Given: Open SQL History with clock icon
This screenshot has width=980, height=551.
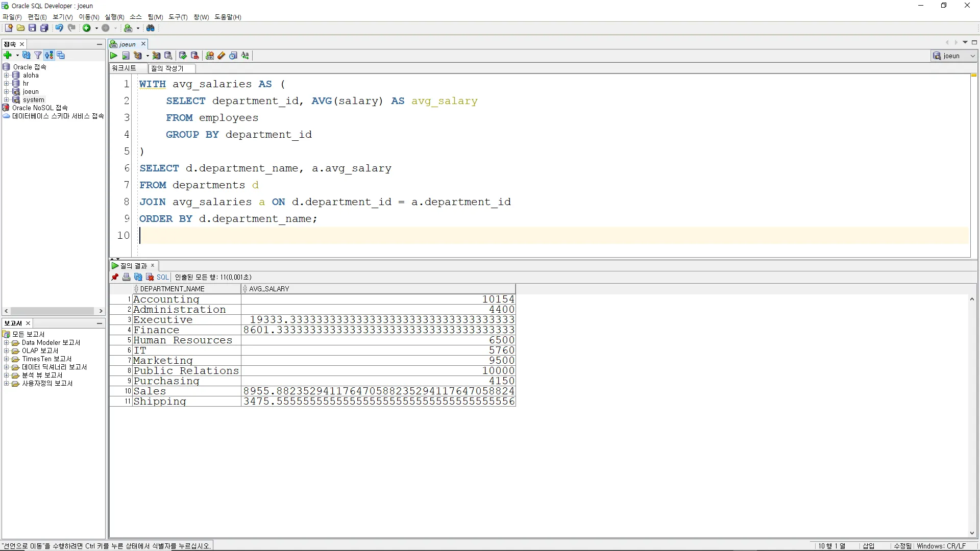Looking at the screenshot, I should [x=233, y=56].
